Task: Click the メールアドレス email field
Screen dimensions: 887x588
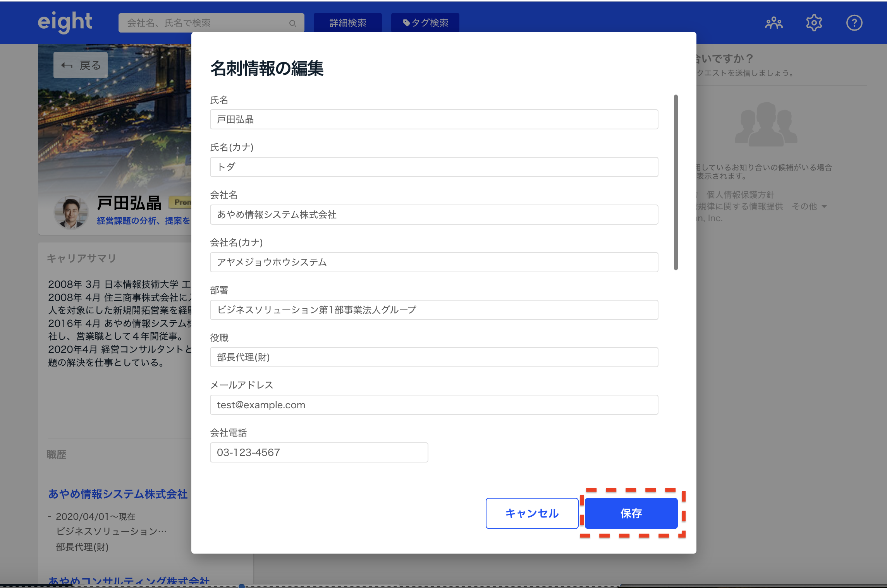Action: (434, 405)
